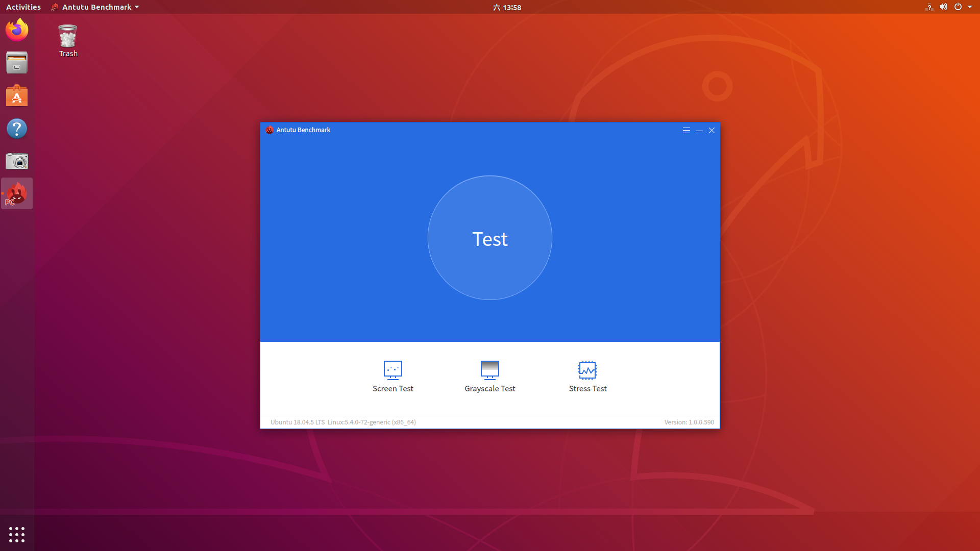
Task: Click the help center icon
Action: coord(16,129)
